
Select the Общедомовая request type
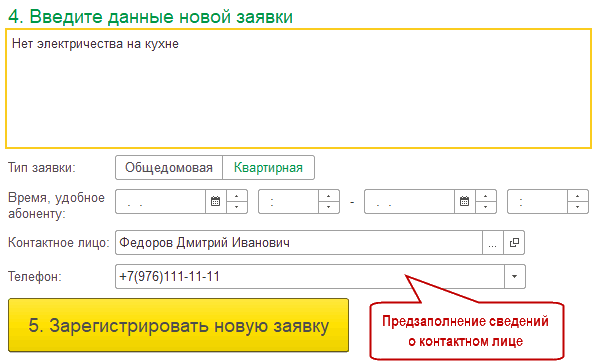coord(169,167)
